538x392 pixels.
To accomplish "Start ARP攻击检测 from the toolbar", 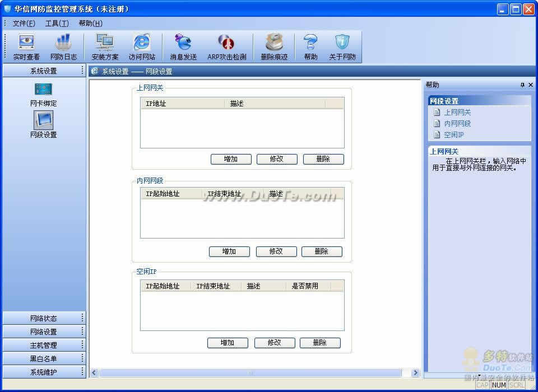I will point(226,47).
